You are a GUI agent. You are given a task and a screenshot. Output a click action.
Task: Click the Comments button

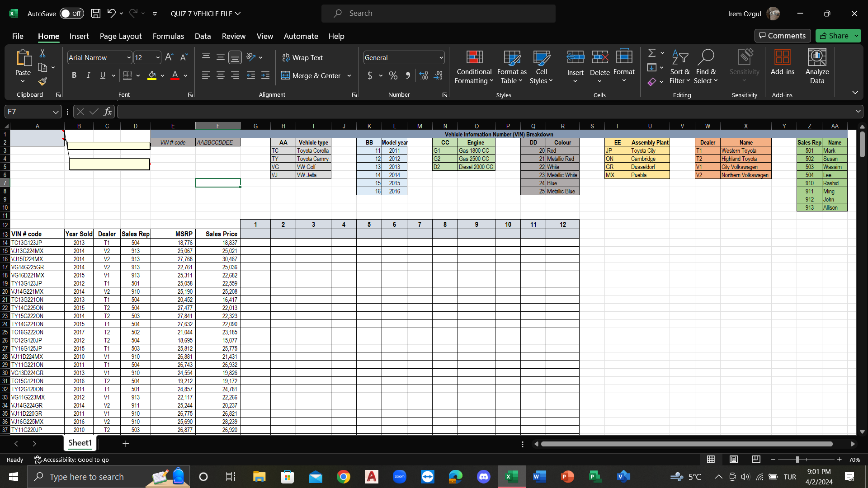782,36
